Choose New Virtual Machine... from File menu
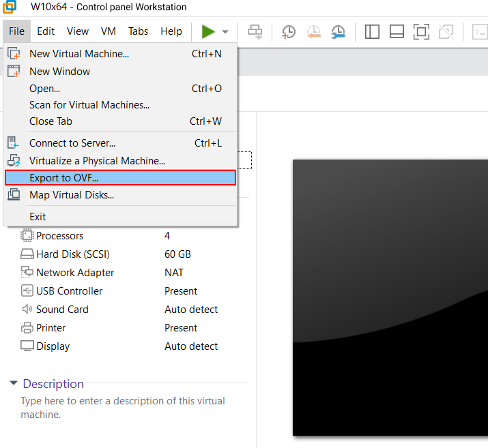The height and width of the screenshot is (448, 488). [x=78, y=54]
